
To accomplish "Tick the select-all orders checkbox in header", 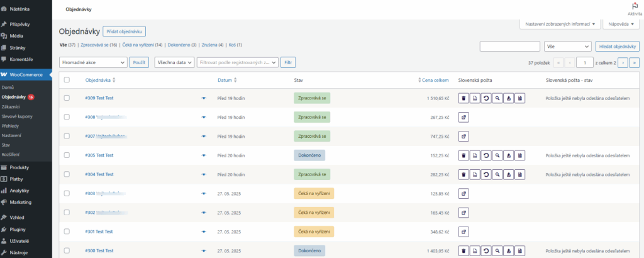I will coord(67,80).
